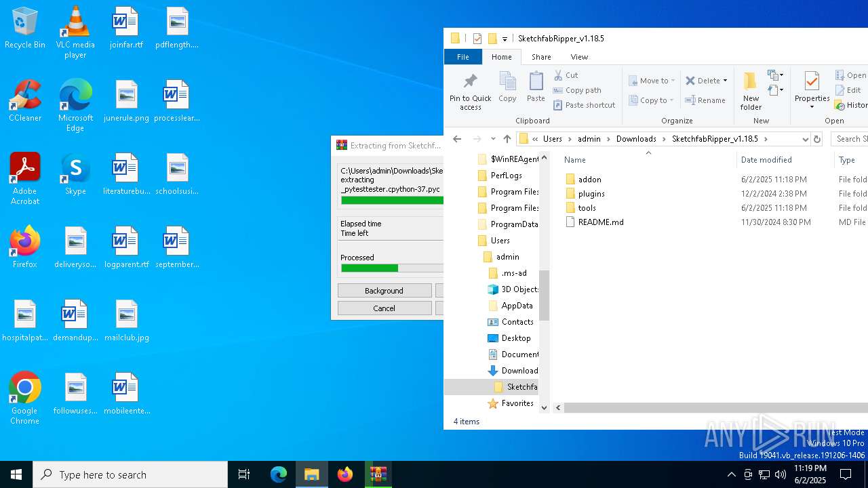
Task: Open Quick Access Toolbar customize dropdown
Action: pyautogui.click(x=505, y=39)
